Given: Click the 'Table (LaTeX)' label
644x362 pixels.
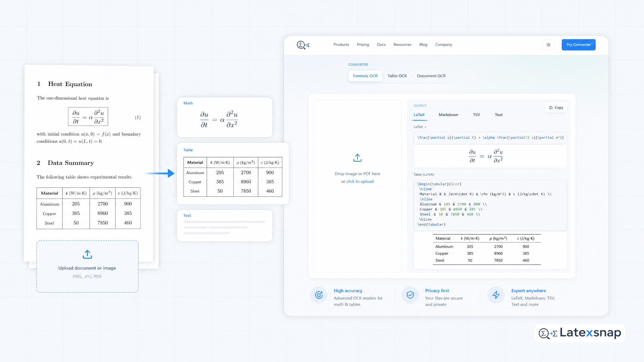Looking at the screenshot, I should click(x=424, y=174).
